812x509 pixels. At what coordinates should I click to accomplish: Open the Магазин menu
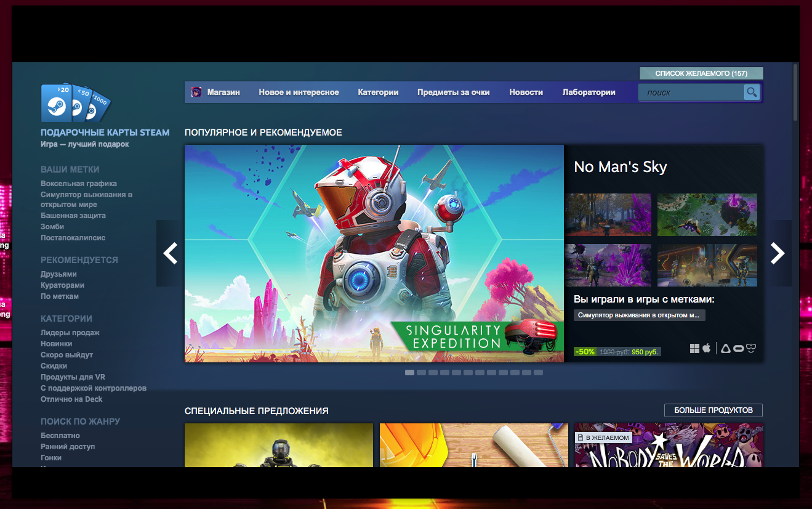(x=223, y=92)
